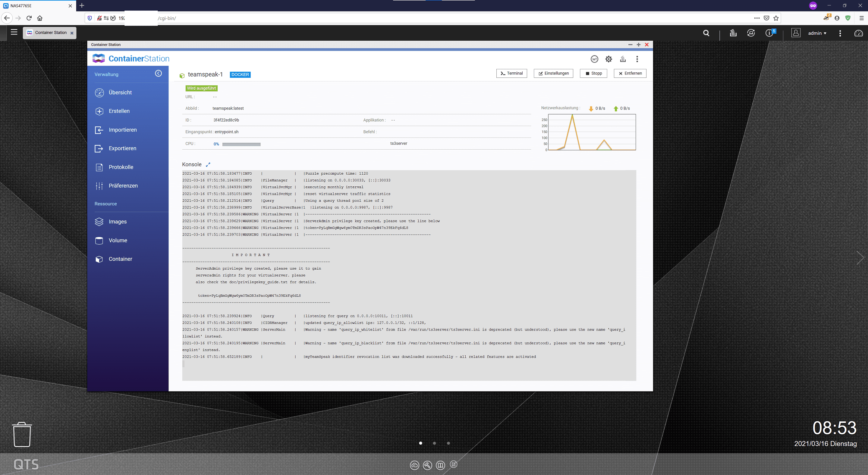The height and width of the screenshot is (475, 868).
Task: Open a new browser tab
Action: point(82,5)
